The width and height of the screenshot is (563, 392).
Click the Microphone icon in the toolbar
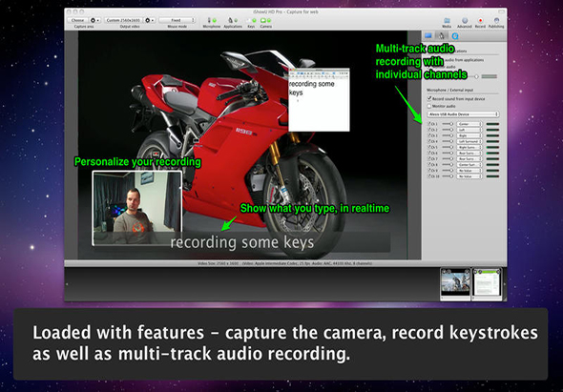(209, 20)
